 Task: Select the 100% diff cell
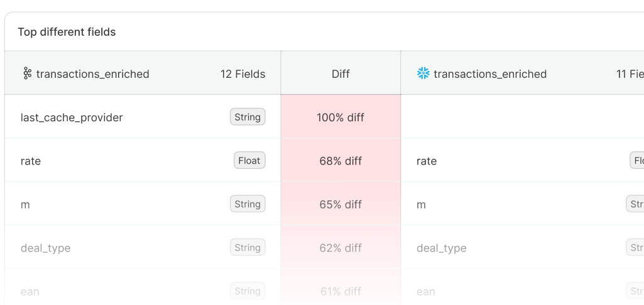(x=341, y=117)
